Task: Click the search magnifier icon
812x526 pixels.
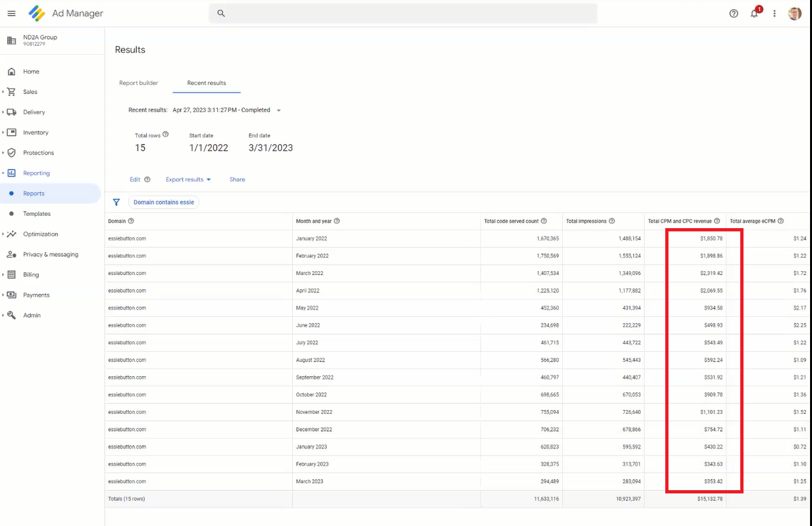Action: point(221,13)
